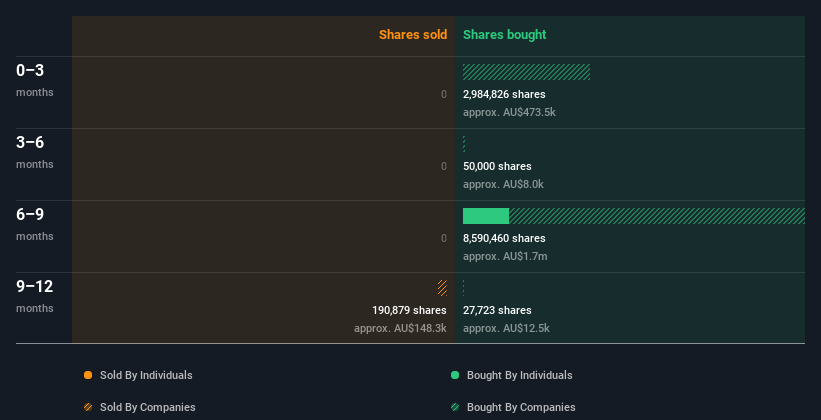Viewport: 821px width, 420px height.
Task: Click the 190,879 shares sold value
Action: point(409,310)
